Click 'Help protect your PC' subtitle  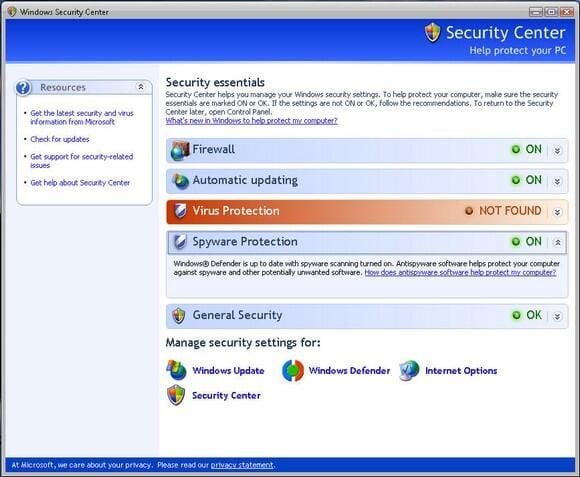(517, 51)
